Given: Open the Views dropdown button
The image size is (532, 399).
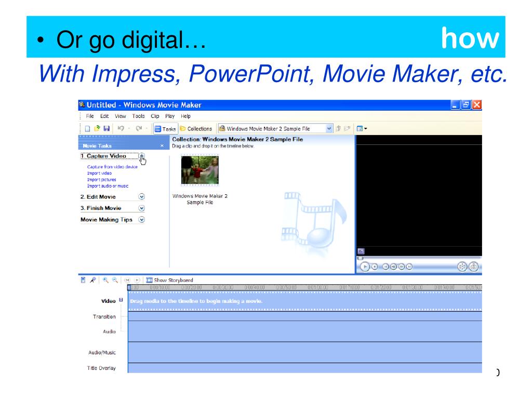Looking at the screenshot, I should tap(362, 129).
